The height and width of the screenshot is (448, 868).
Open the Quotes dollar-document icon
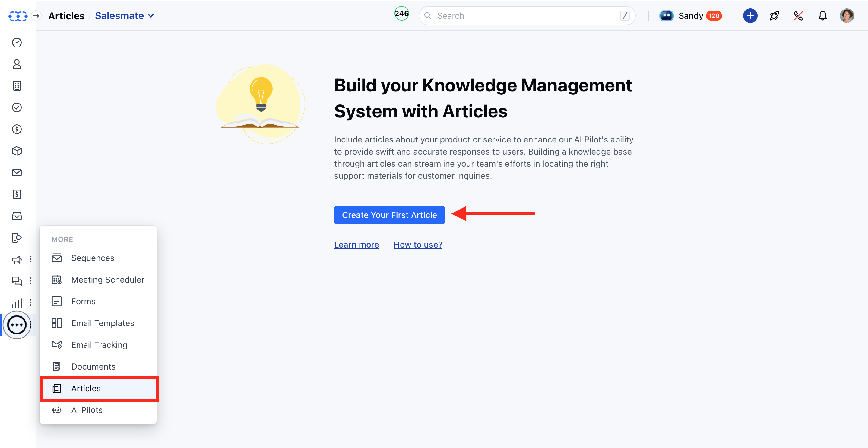17,194
